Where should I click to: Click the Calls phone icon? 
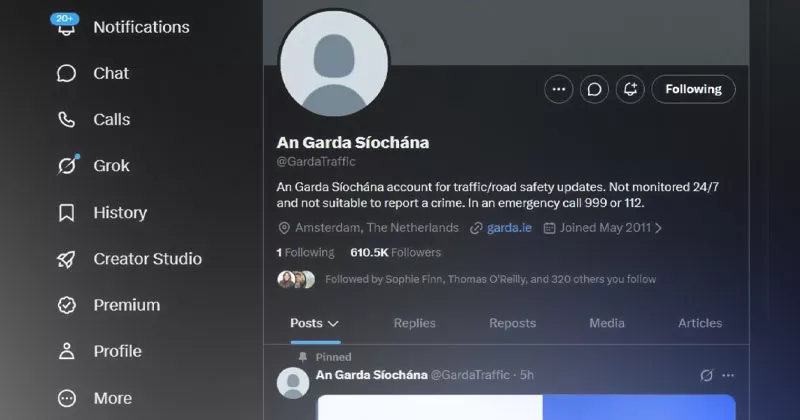(x=66, y=120)
